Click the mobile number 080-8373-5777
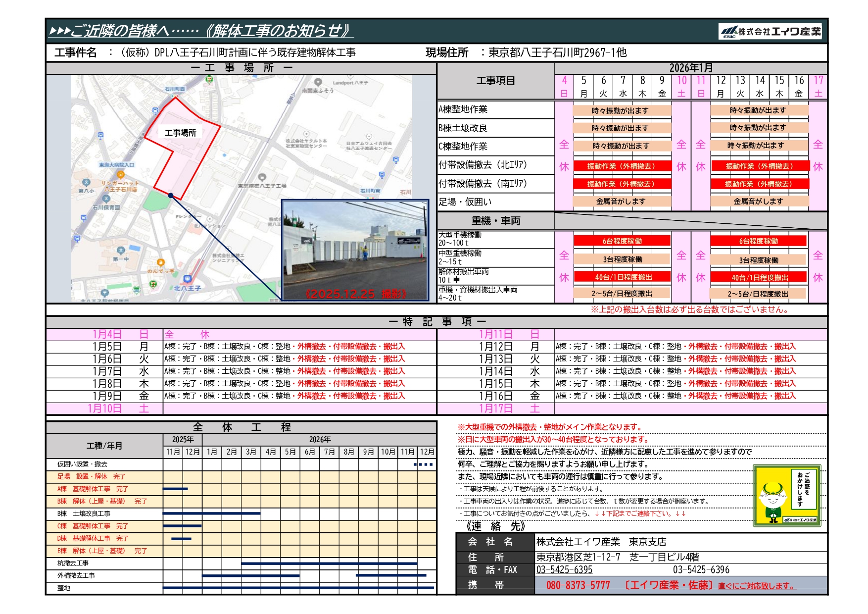Image resolution: width=868 pixels, height=614 pixels. pos(578,585)
